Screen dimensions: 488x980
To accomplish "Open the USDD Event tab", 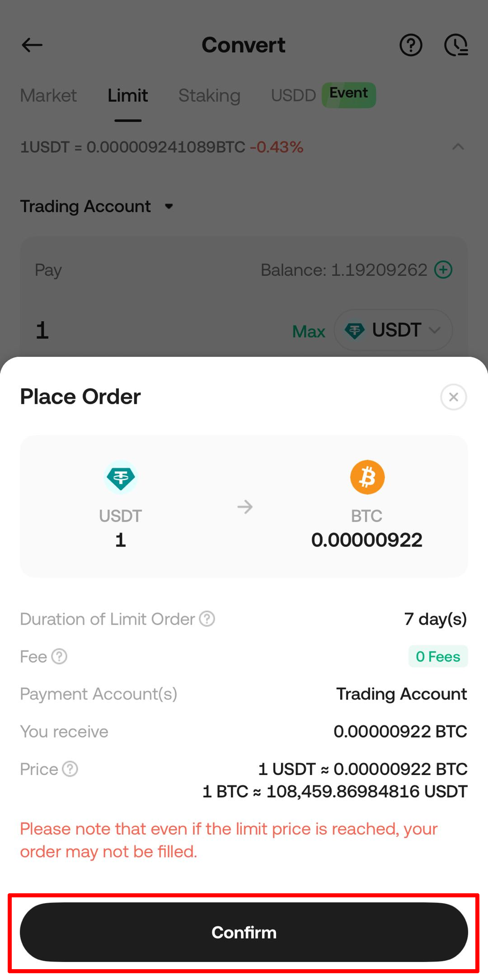I will click(x=323, y=95).
